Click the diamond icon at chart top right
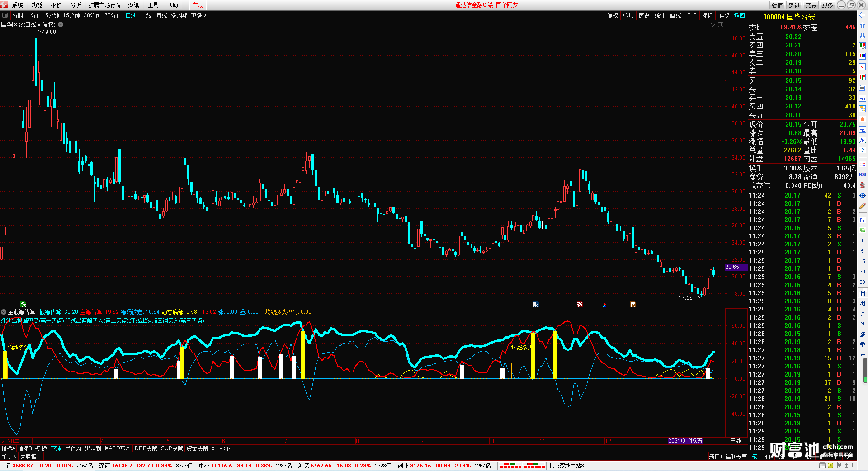The height and width of the screenshot is (471, 868). tap(712, 24)
